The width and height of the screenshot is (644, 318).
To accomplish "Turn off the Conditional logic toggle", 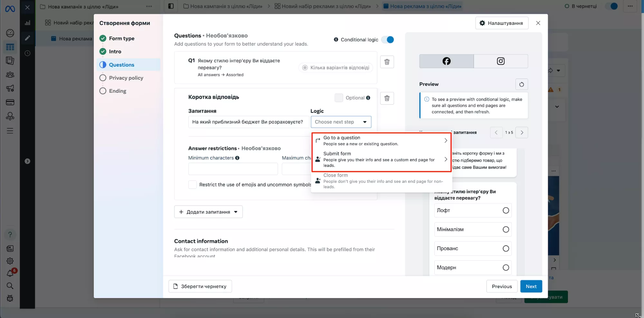I will point(388,40).
